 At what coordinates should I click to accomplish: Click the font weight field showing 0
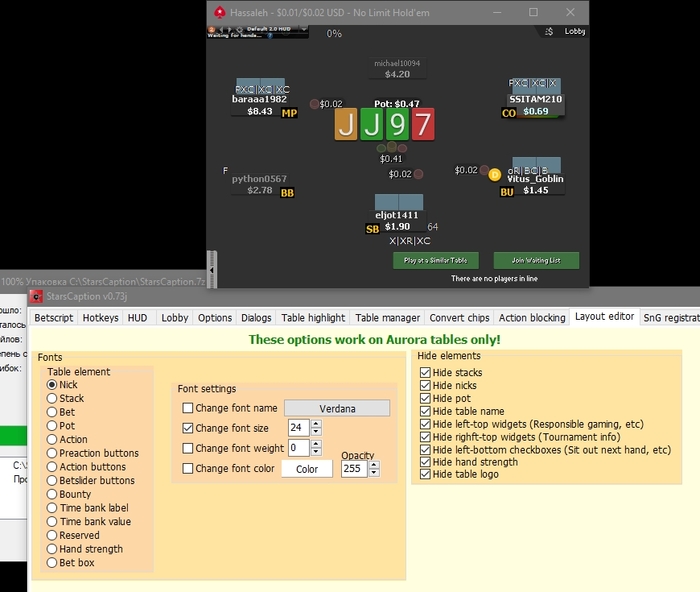pos(299,448)
